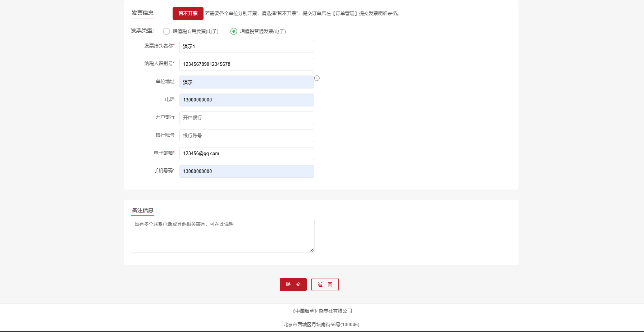Click the 手机号码 input field
644x332 pixels.
247,172
